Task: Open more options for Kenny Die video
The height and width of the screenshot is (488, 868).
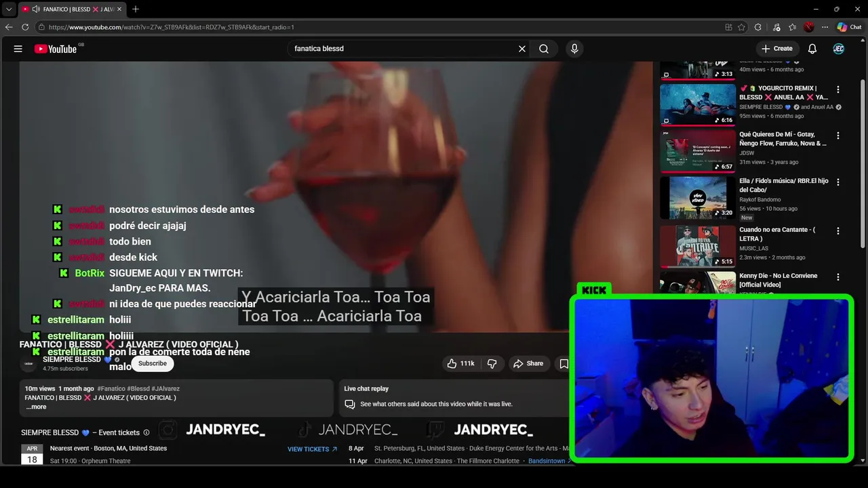Action: pyautogui.click(x=838, y=277)
